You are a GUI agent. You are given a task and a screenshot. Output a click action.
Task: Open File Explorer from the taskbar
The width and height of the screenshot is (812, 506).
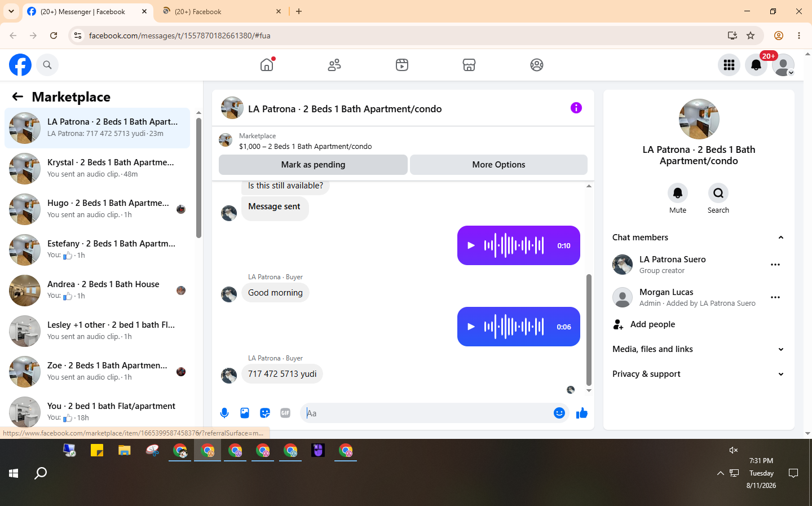[x=125, y=451]
